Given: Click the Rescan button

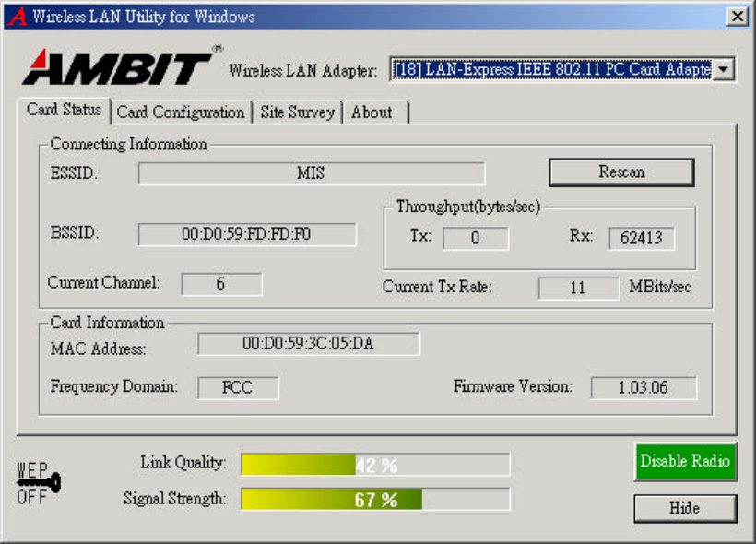Looking at the screenshot, I should coord(621,172).
